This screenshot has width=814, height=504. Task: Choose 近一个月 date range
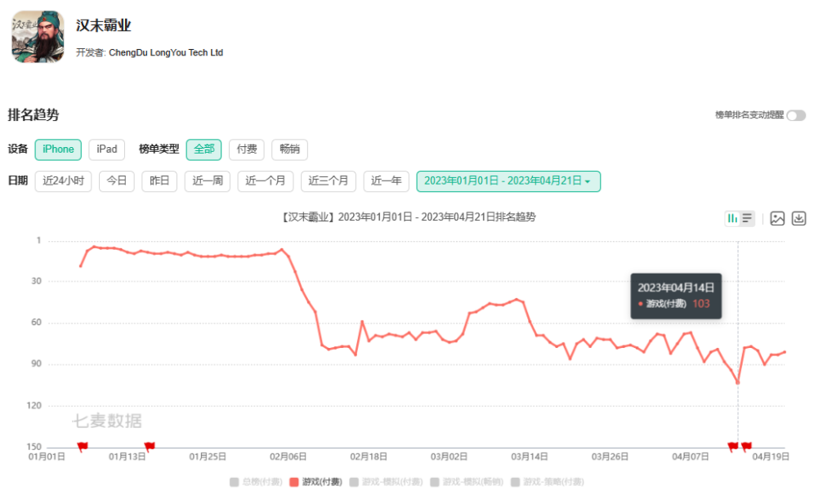pyautogui.click(x=266, y=181)
